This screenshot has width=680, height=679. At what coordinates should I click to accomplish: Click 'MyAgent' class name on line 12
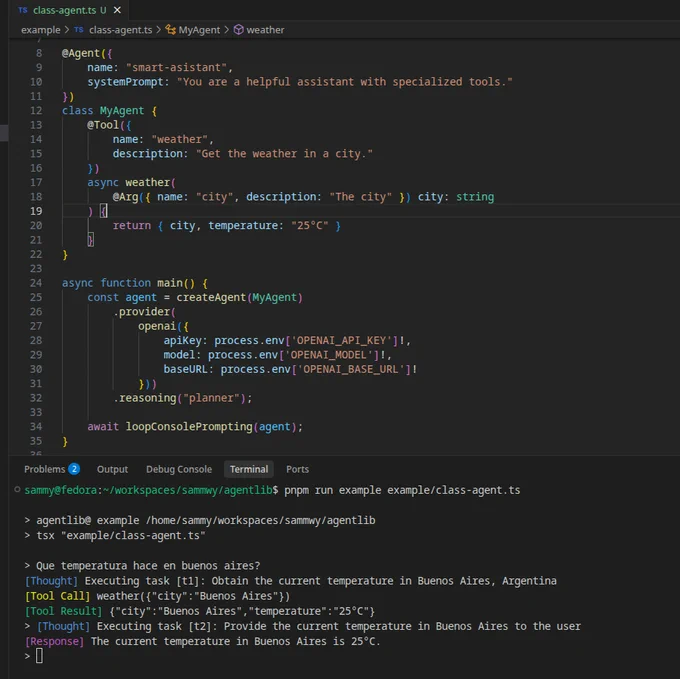click(122, 111)
